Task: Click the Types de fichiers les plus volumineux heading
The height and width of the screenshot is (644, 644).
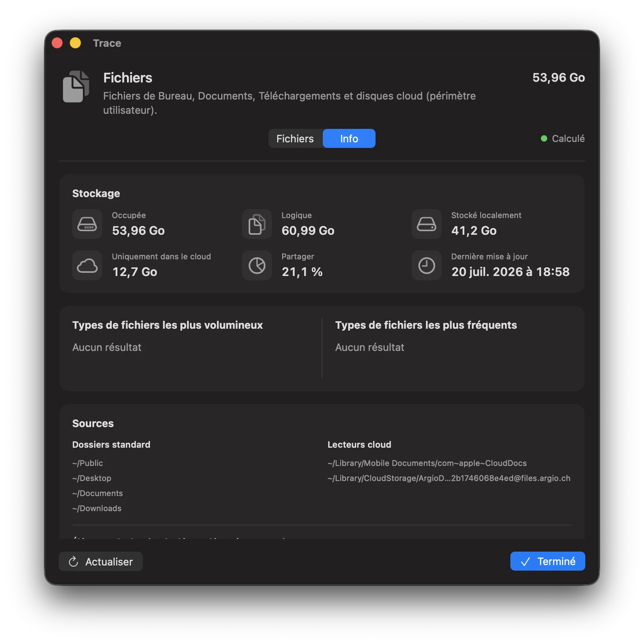Action: pos(167,325)
